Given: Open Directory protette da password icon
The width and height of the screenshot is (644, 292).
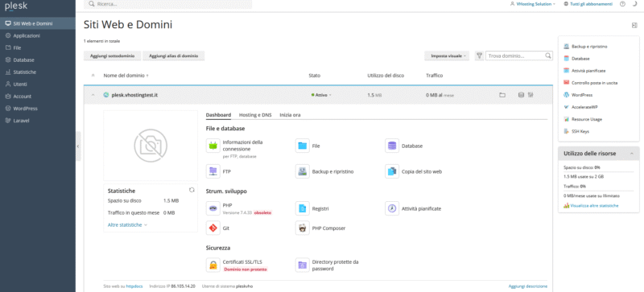Looking at the screenshot, I should 303,265.
